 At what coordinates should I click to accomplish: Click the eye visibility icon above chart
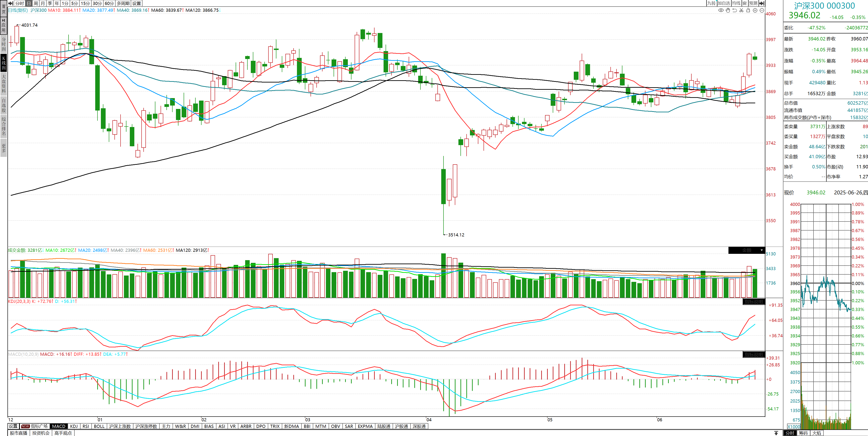click(721, 10)
